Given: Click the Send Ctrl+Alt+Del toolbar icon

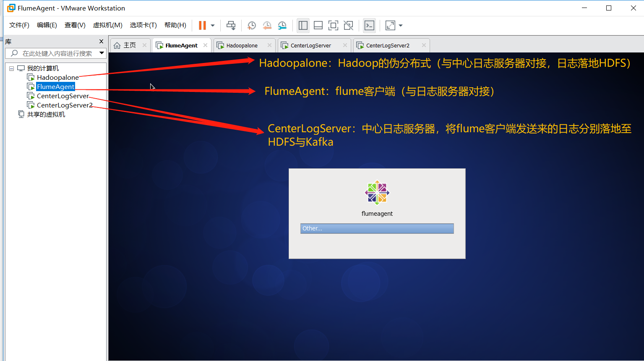Looking at the screenshot, I should coord(231,25).
